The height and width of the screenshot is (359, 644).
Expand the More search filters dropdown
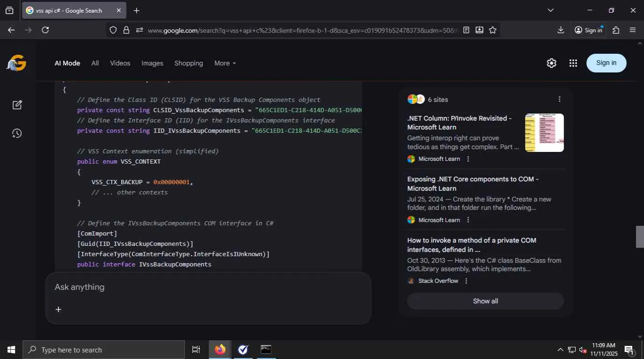click(225, 63)
